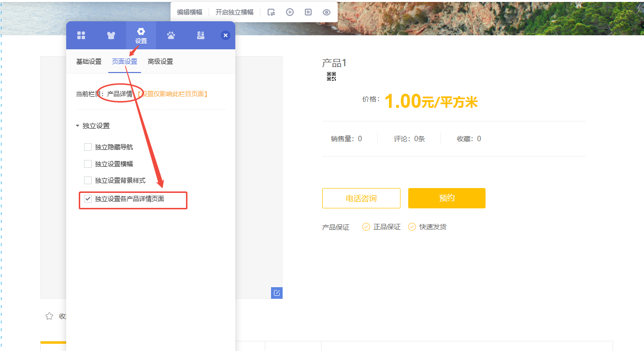Click the yellow 预约 button

[x=447, y=198]
